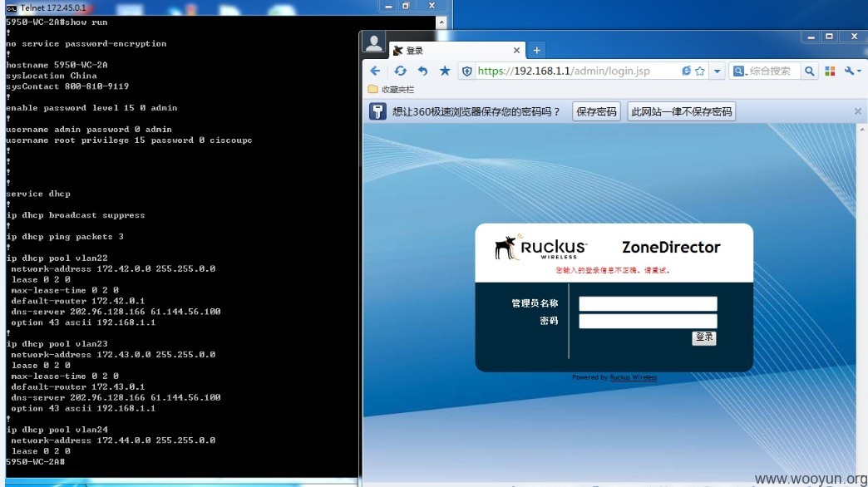This screenshot has height=487, width=868.
Task: Close the Telnet window
Action: (x=432, y=6)
